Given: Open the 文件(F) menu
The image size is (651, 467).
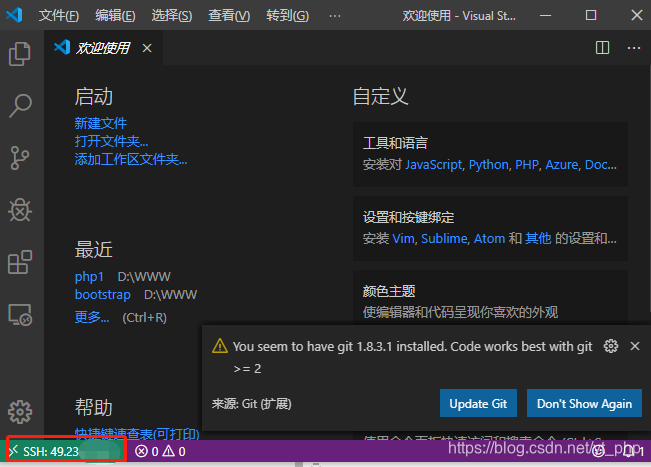Looking at the screenshot, I should [59, 16].
